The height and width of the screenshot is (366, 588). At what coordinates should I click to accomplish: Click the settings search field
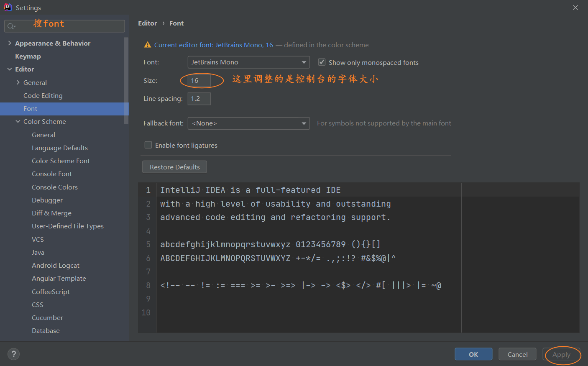click(64, 26)
